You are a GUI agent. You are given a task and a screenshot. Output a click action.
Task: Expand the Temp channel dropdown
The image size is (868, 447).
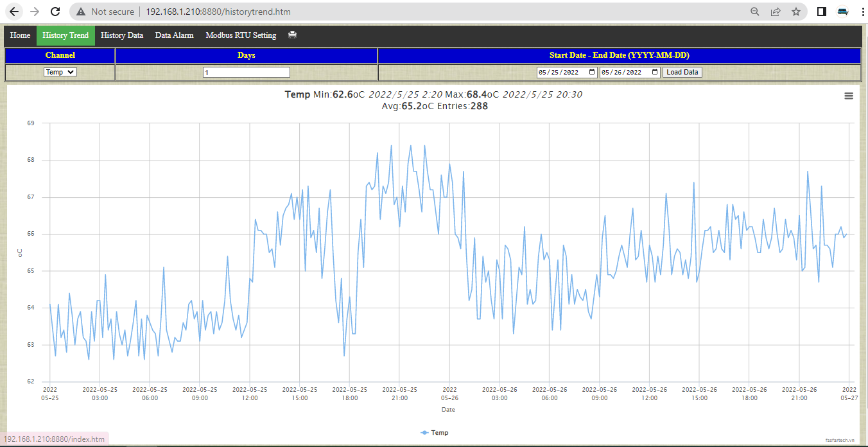pyautogui.click(x=60, y=72)
